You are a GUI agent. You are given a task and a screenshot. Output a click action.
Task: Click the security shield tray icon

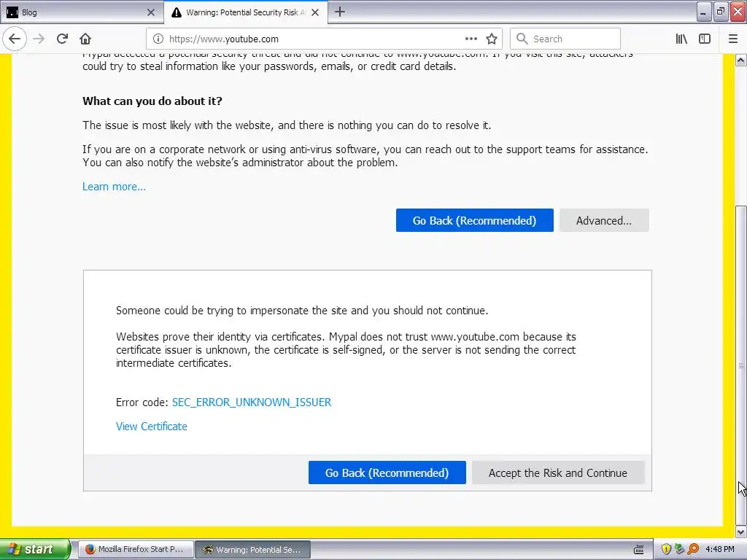[666, 549]
